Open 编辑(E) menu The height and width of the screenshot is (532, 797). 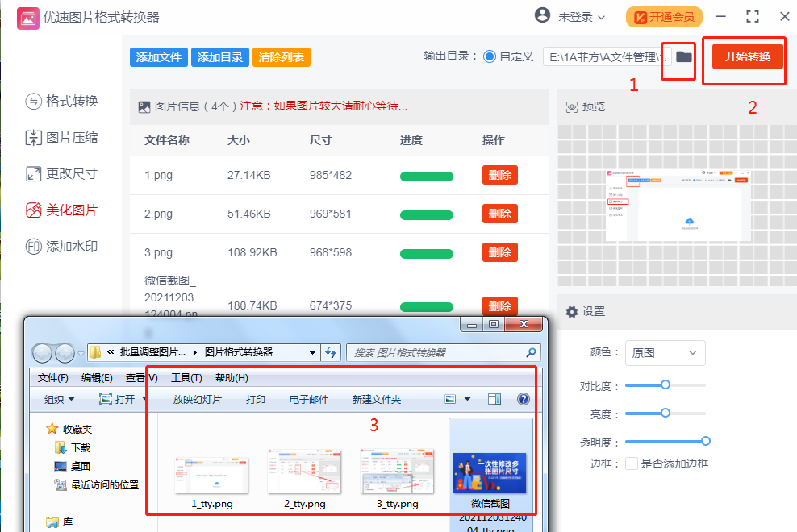(x=97, y=378)
